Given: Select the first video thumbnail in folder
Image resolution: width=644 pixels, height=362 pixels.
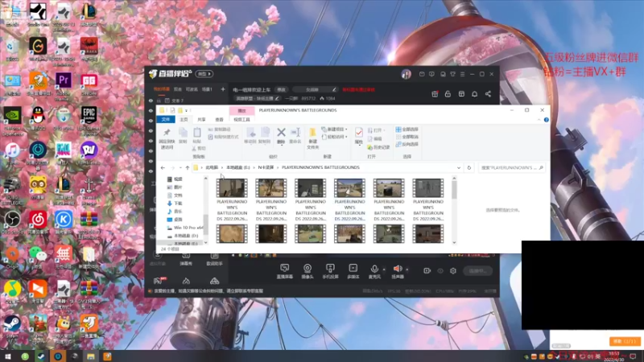Looking at the screenshot, I should [x=231, y=189].
